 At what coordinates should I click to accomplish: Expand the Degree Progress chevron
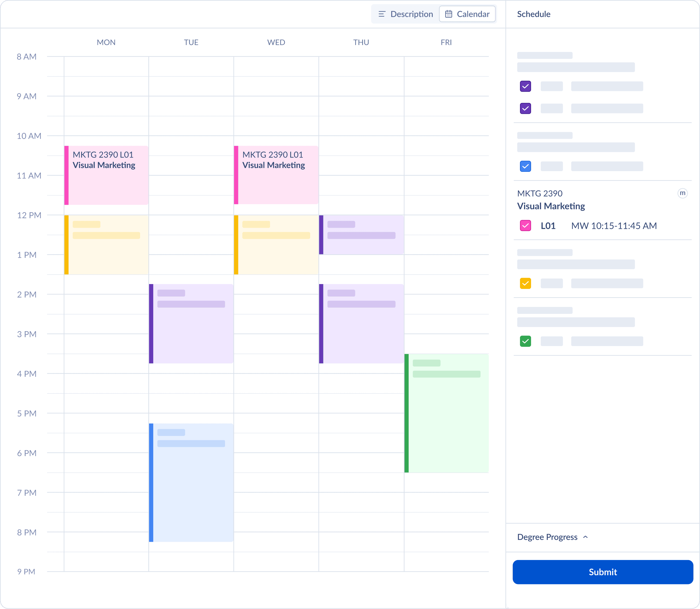coord(585,537)
